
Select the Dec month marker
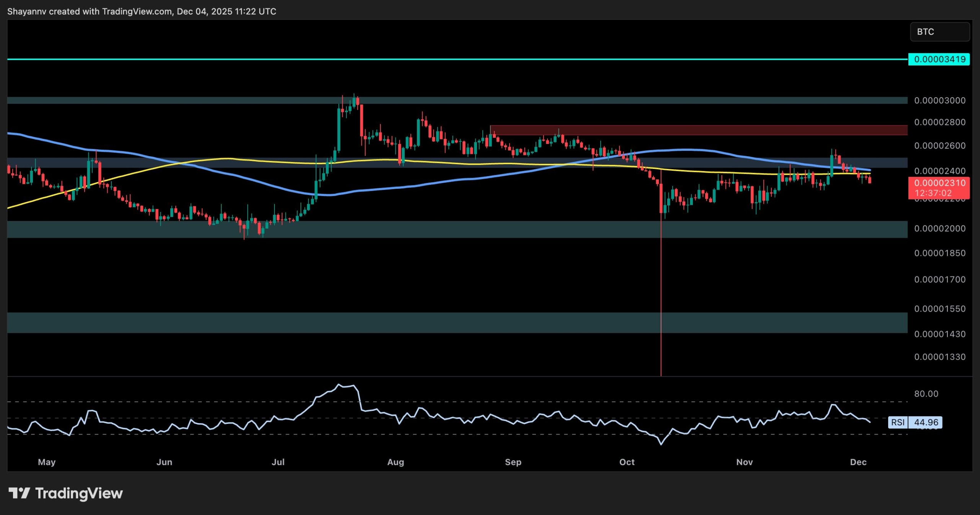point(858,462)
